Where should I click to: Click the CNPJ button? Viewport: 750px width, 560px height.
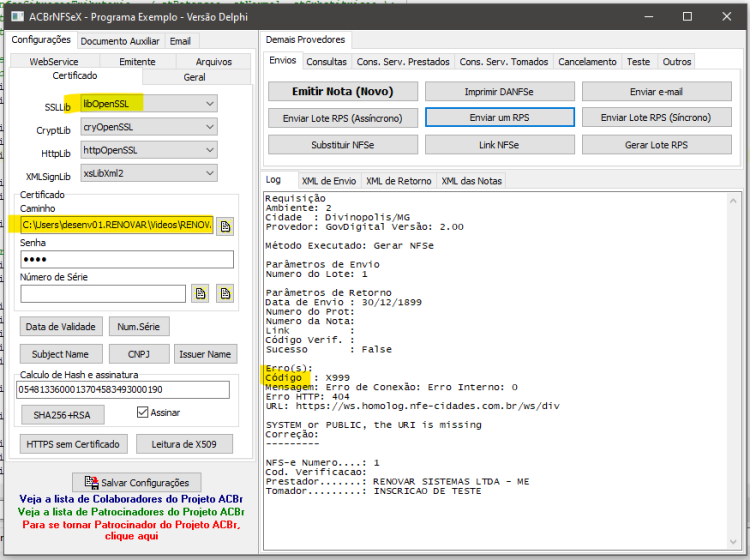point(139,354)
